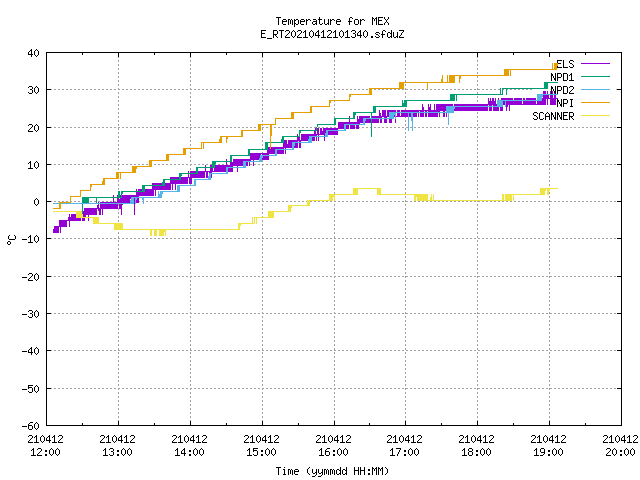Screen dimensions: 640x480
Task: Click the y-axis label 40
Action: (33, 53)
